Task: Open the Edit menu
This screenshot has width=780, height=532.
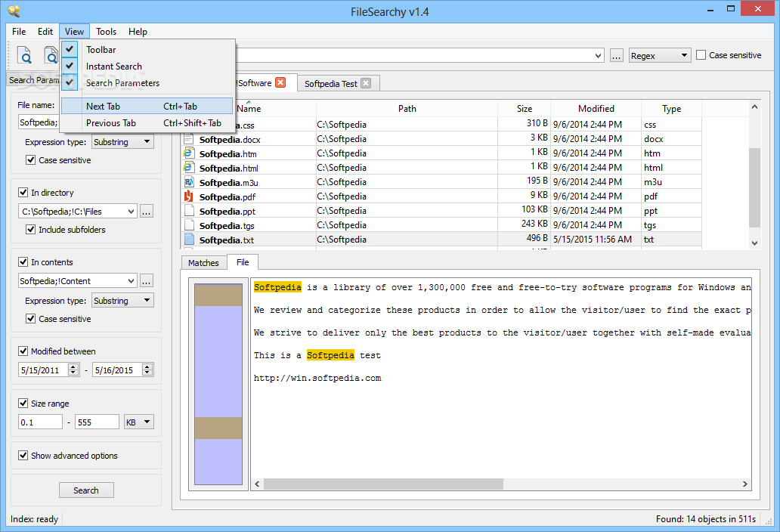Action: tap(45, 31)
